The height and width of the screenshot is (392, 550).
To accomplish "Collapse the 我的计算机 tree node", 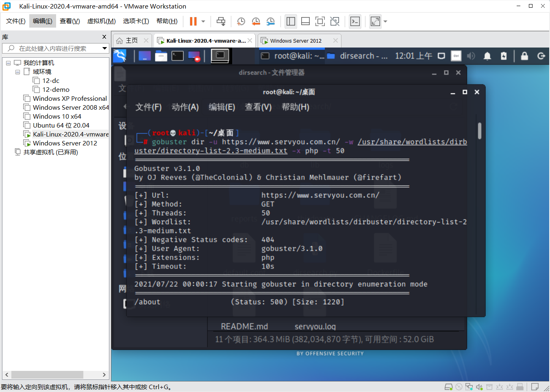I will (x=8, y=63).
